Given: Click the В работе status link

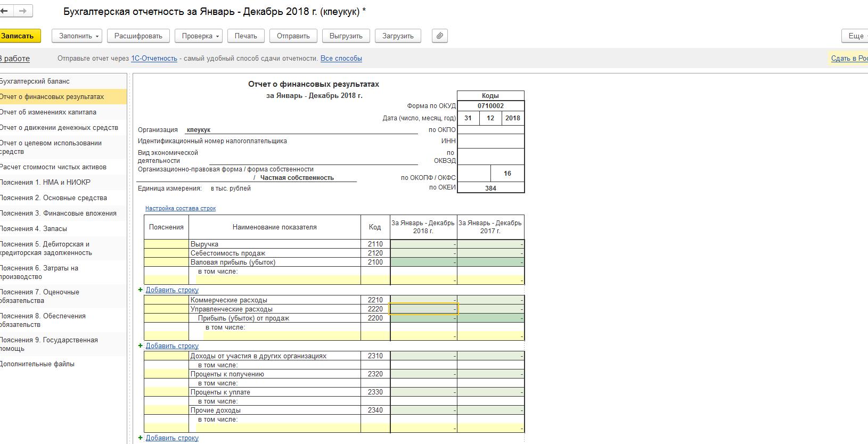Looking at the screenshot, I should pos(14,59).
